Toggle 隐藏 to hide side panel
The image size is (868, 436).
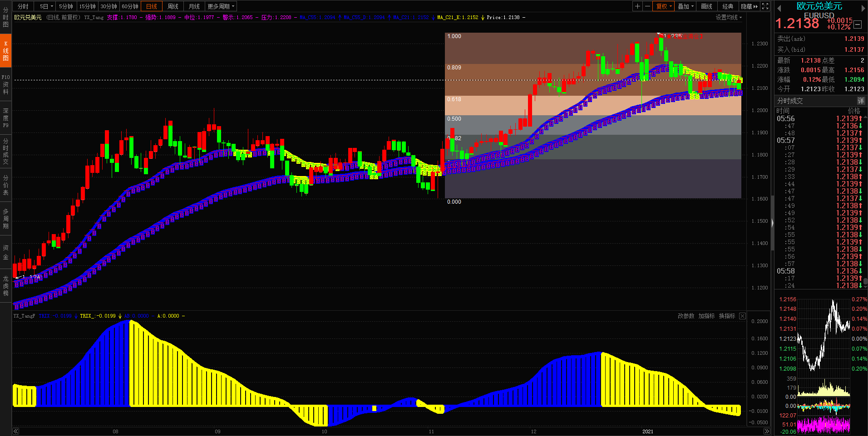pos(749,6)
